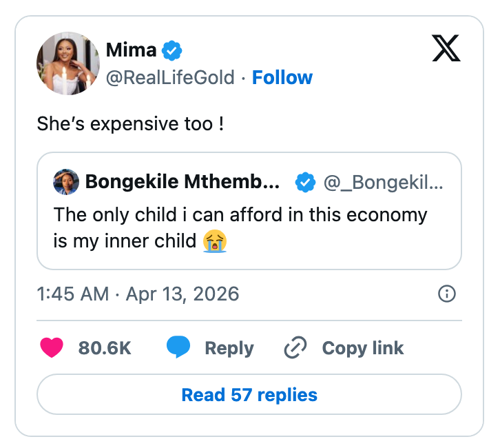500x448 pixels.
Task: Click Mima's blue verified badge
Action: coord(171,50)
